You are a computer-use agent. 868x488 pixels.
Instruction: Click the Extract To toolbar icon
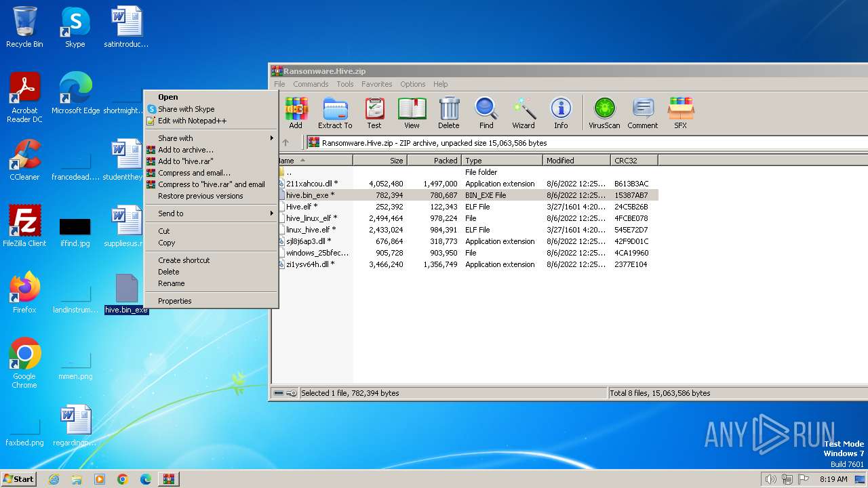click(x=335, y=113)
